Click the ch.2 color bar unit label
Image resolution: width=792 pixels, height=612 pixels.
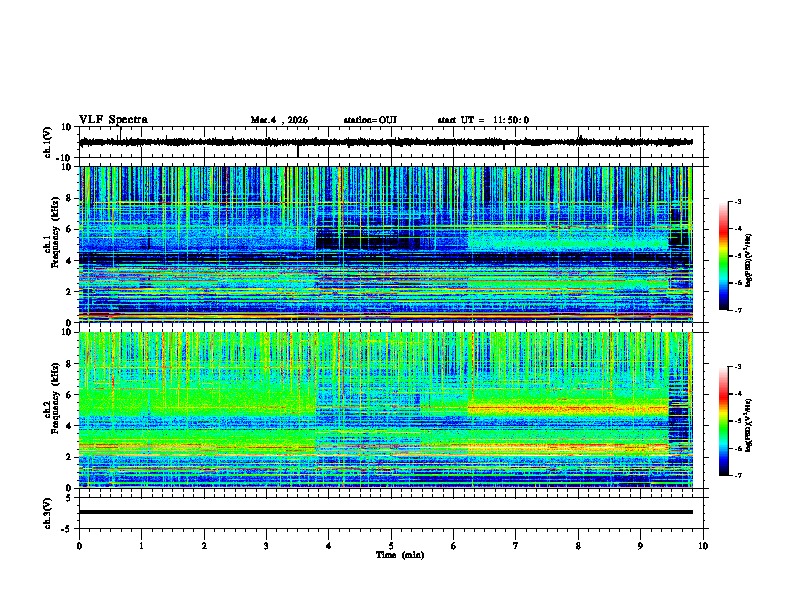click(750, 425)
